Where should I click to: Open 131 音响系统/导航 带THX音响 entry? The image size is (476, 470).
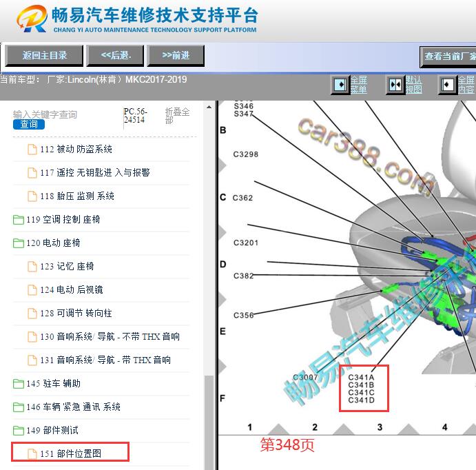coord(105,360)
